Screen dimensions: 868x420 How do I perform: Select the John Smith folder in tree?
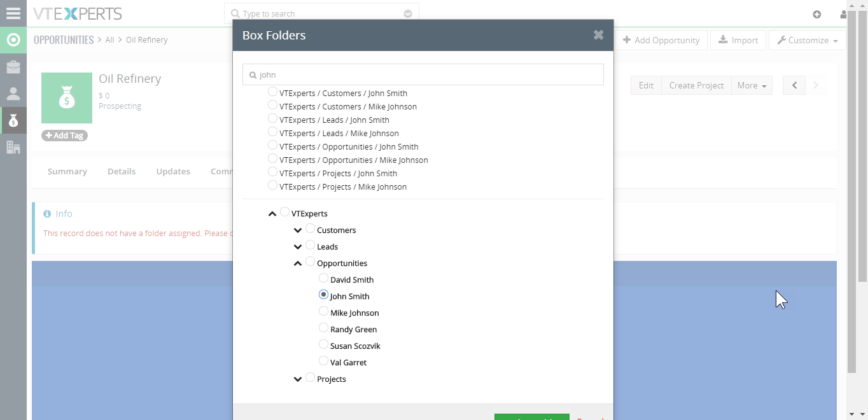pyautogui.click(x=323, y=295)
